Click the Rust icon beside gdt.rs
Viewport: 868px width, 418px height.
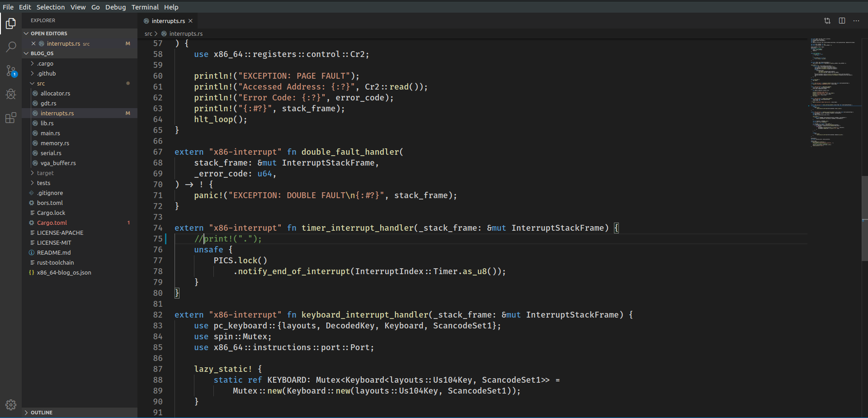35,103
